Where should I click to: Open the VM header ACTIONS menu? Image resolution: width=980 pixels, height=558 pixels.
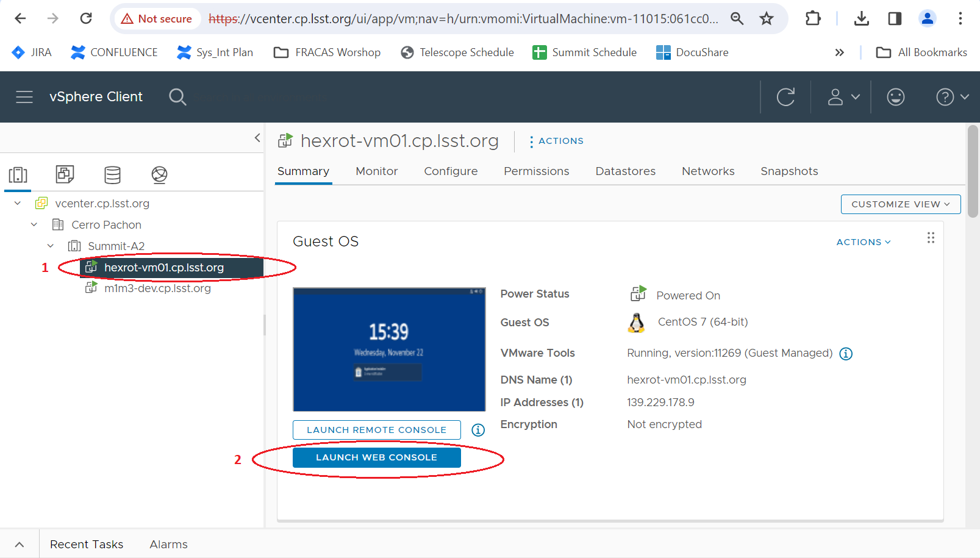(x=556, y=141)
